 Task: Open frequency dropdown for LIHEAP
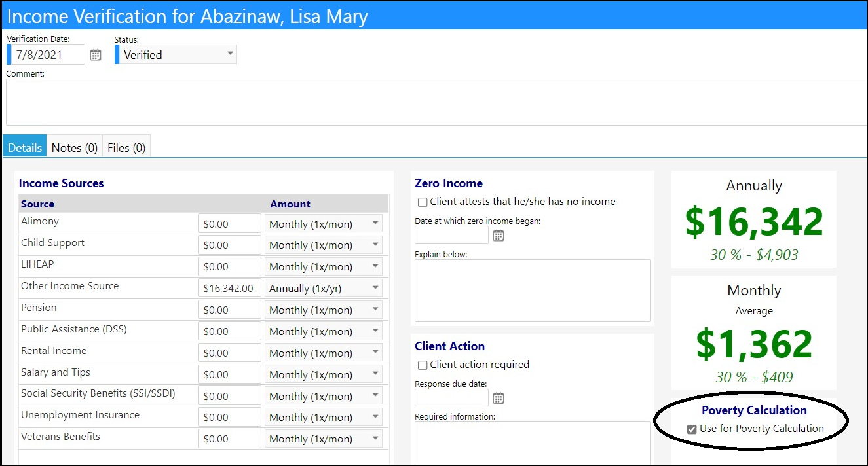325,266
